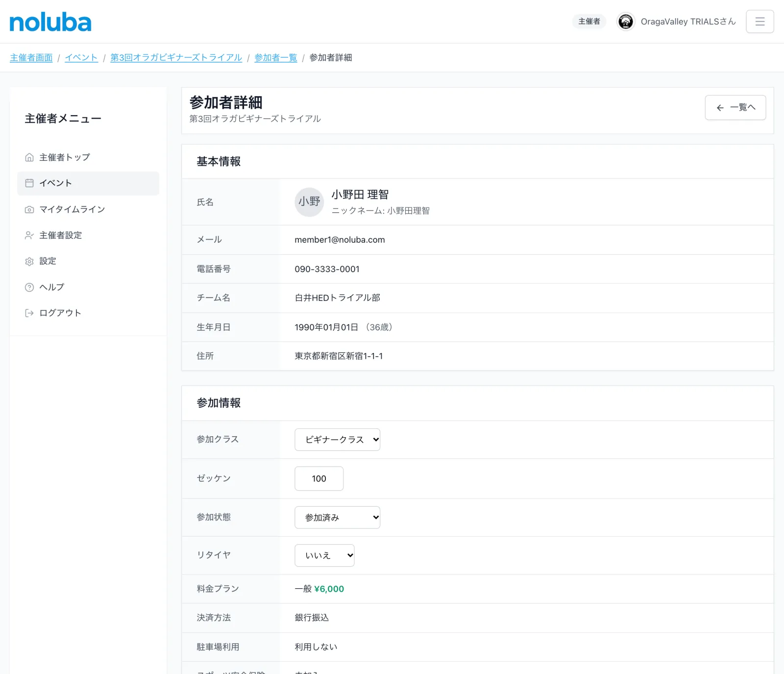784x674 pixels.
Task: Click the payment method 銀行振込
Action: 312,618
